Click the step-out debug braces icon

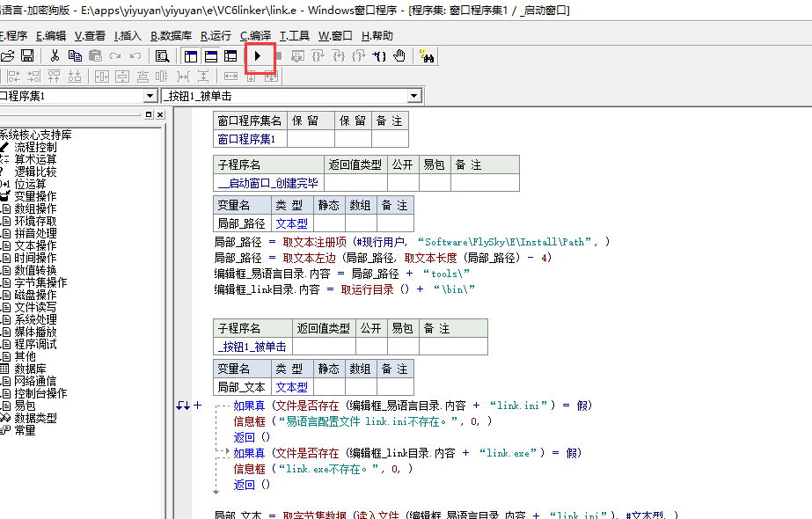point(358,56)
